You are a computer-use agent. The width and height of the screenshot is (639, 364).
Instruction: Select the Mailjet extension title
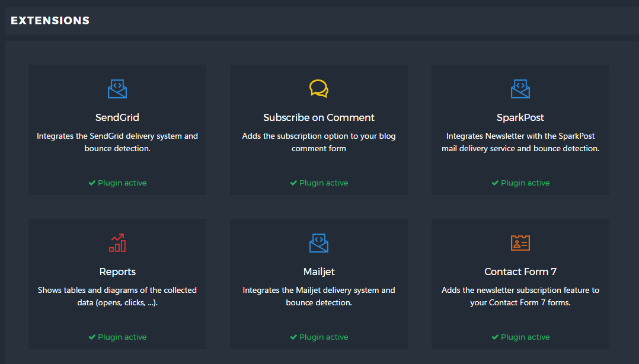tap(319, 272)
